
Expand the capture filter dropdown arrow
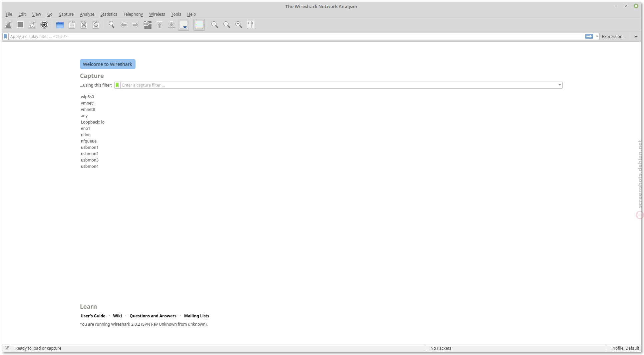tap(560, 85)
